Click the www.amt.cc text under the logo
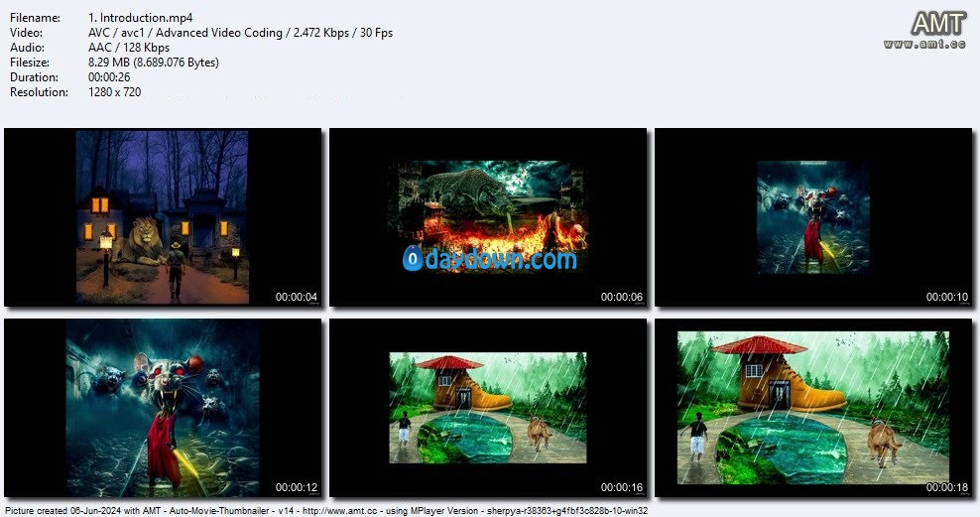 pos(924,43)
